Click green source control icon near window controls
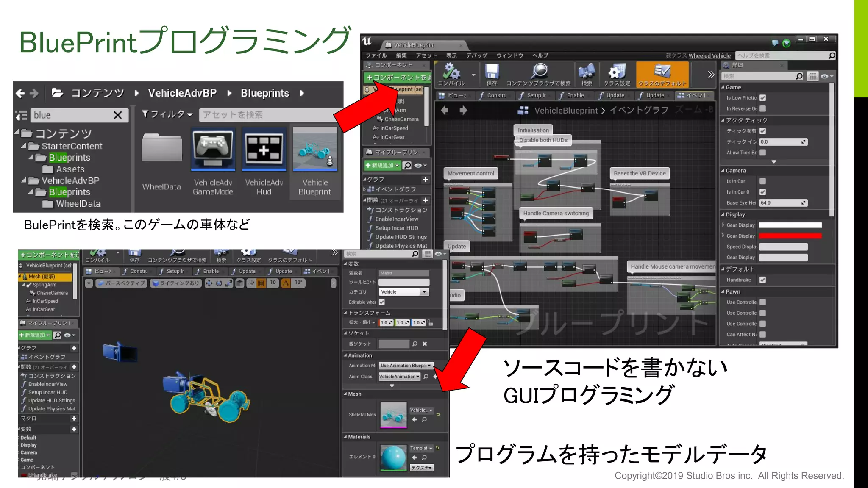Viewport: 868px width, 488px height. click(x=787, y=43)
